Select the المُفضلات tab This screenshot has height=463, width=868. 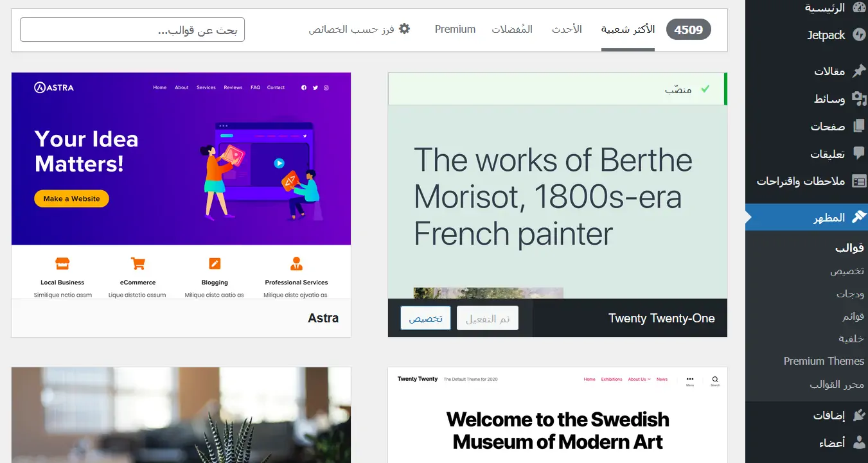pos(512,30)
